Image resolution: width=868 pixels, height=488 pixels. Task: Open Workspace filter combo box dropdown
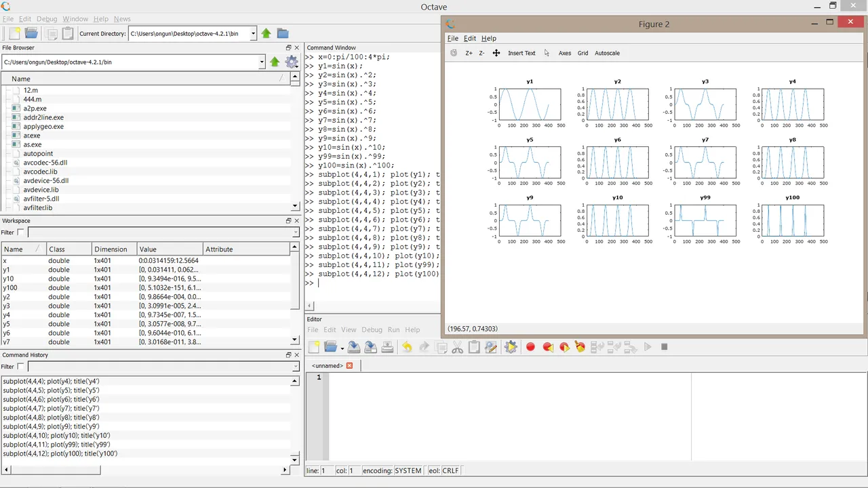[x=295, y=232]
